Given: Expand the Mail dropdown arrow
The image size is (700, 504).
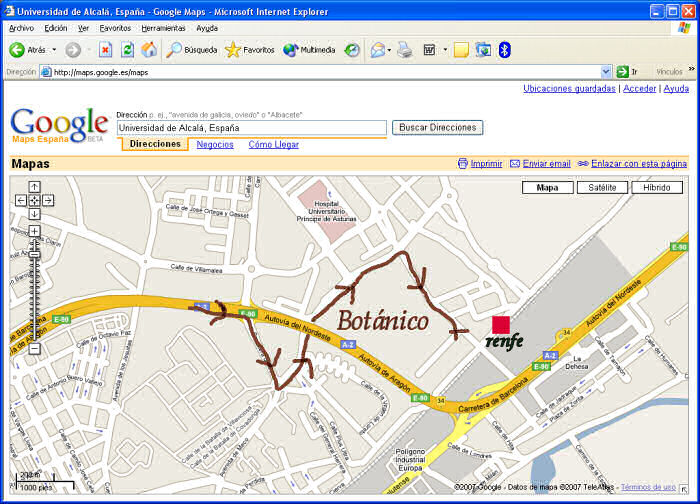Looking at the screenshot, I should (389, 50).
